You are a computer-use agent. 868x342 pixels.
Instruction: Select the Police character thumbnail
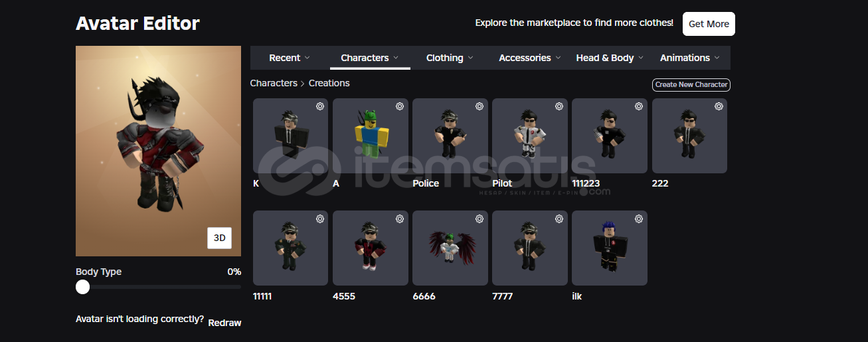(x=450, y=136)
